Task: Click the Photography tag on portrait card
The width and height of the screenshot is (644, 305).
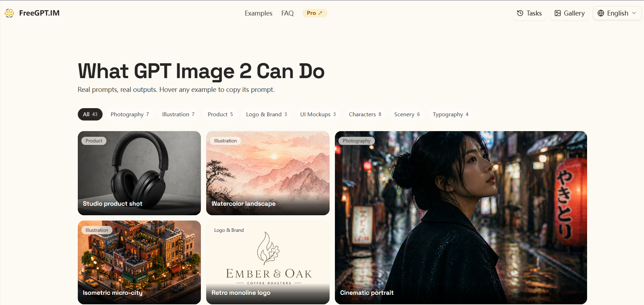Action: click(356, 141)
